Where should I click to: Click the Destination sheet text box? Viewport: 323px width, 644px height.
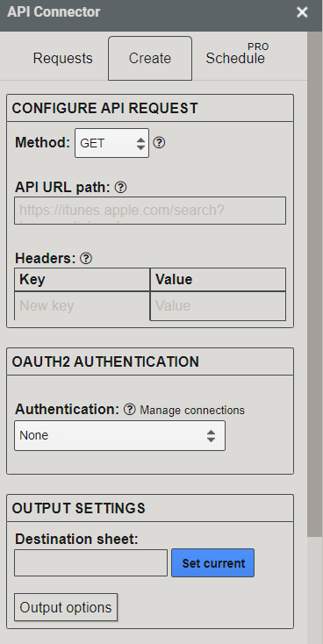tap(90, 562)
